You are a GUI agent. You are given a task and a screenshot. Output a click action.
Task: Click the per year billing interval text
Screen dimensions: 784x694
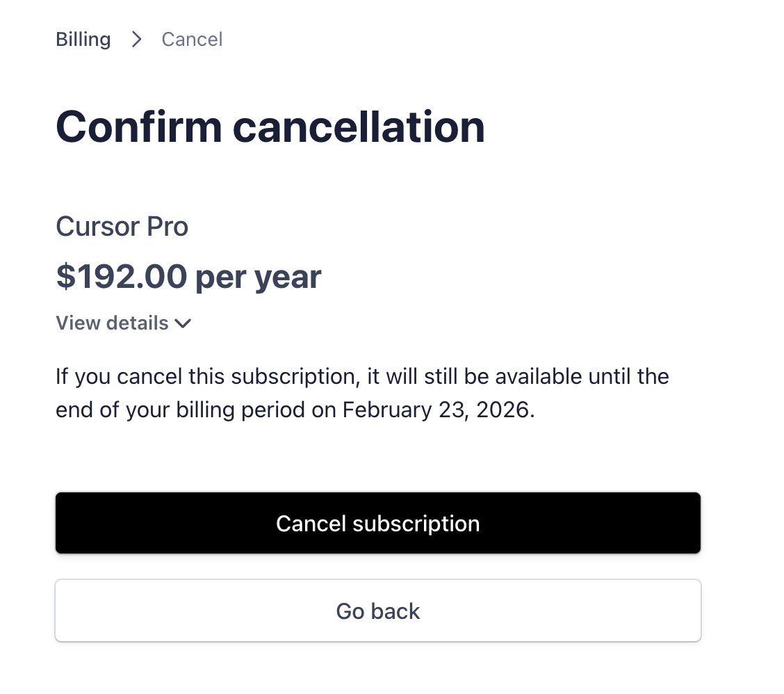click(x=259, y=277)
